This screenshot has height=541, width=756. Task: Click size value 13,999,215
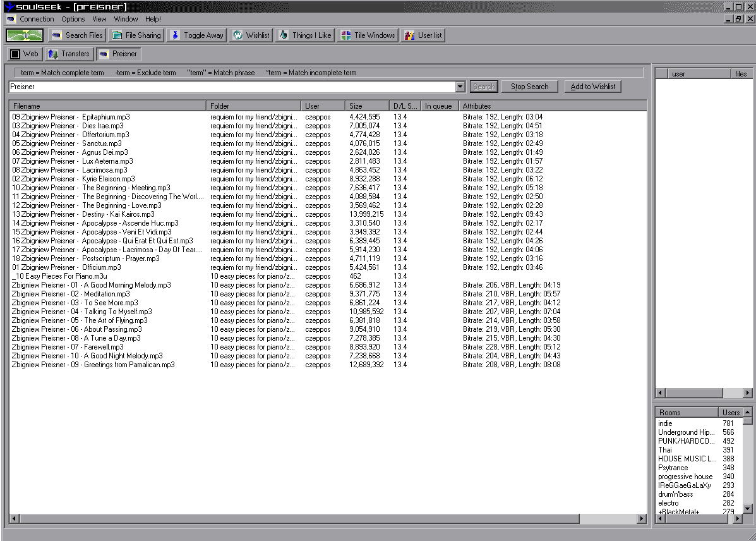366,214
